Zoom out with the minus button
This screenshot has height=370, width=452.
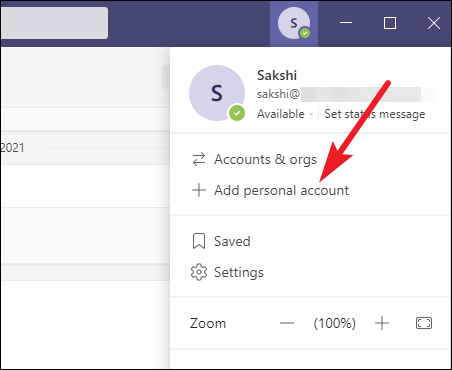pyautogui.click(x=287, y=323)
